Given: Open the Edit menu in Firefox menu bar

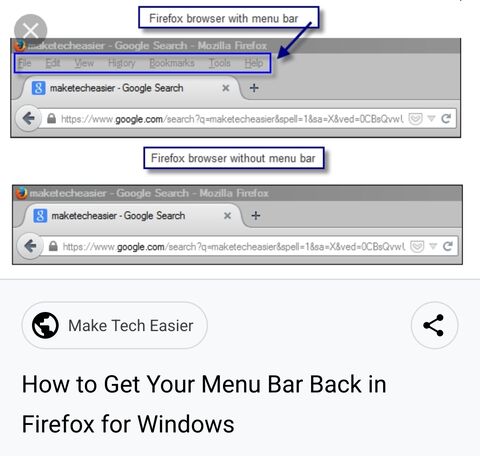Looking at the screenshot, I should [53, 63].
